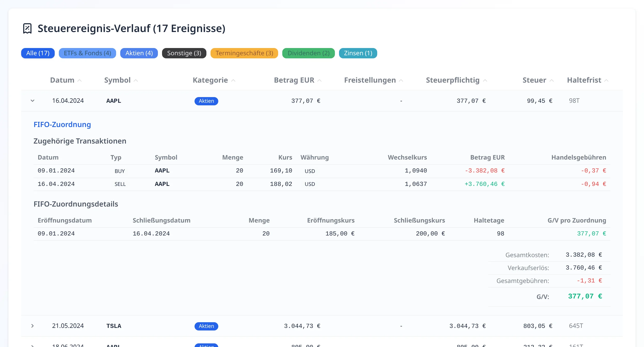This screenshot has width=644, height=347.
Task: Sort by Symbol column in main table
Action: [x=117, y=80]
